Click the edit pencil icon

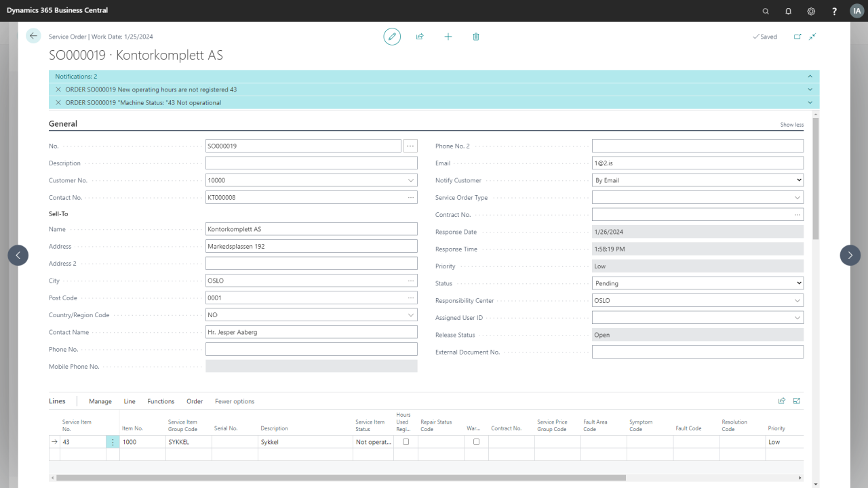pos(392,37)
